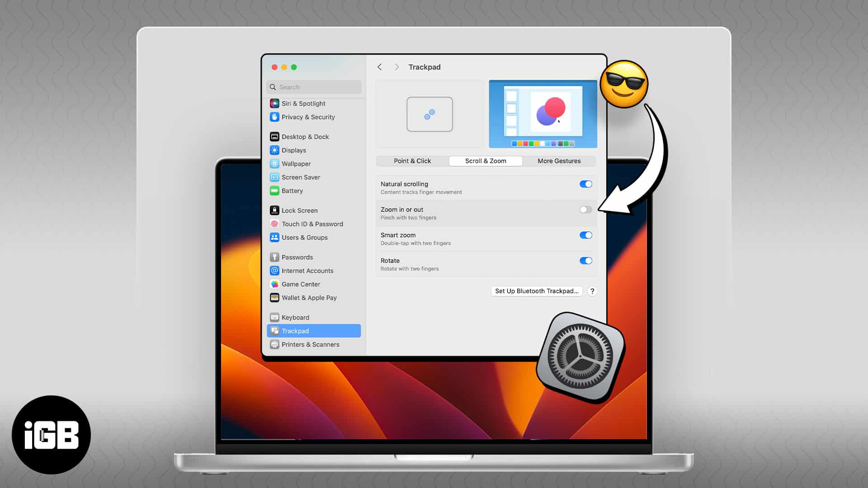Navigate back using left arrow chevron
The width and height of the screenshot is (868, 488).
(x=380, y=66)
